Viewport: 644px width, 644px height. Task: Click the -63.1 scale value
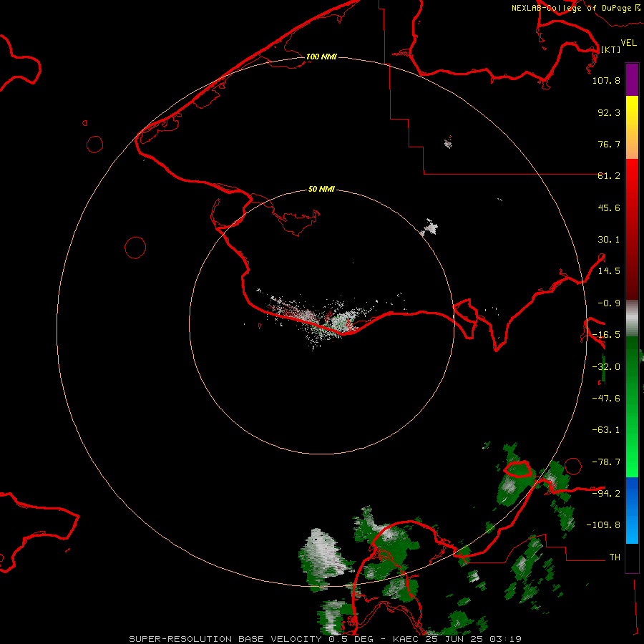606,430
